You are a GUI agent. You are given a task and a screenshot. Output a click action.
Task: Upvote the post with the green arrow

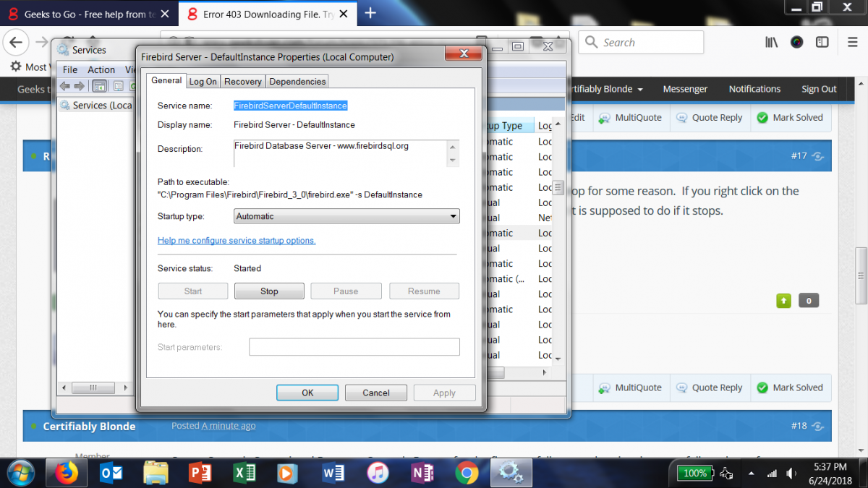click(783, 301)
